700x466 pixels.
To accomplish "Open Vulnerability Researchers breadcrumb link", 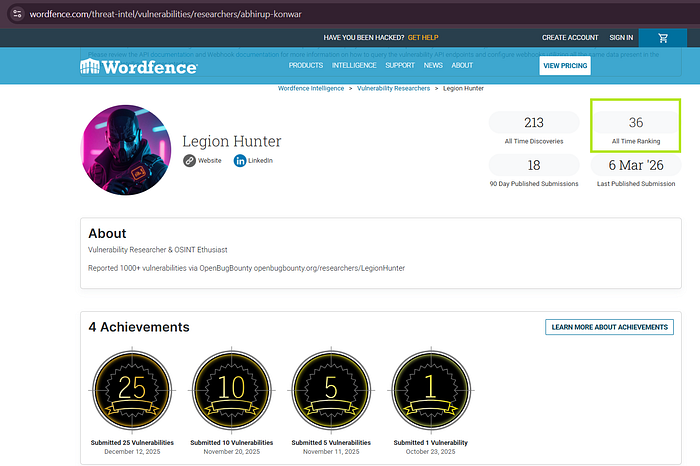I will 393,88.
